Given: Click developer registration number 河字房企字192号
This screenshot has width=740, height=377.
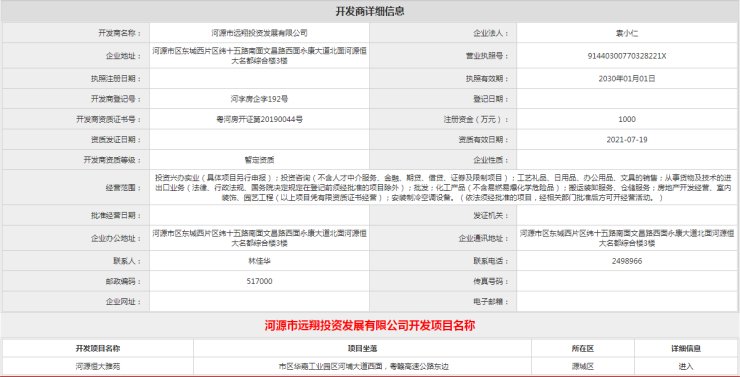Looking at the screenshot, I should pos(259,99).
